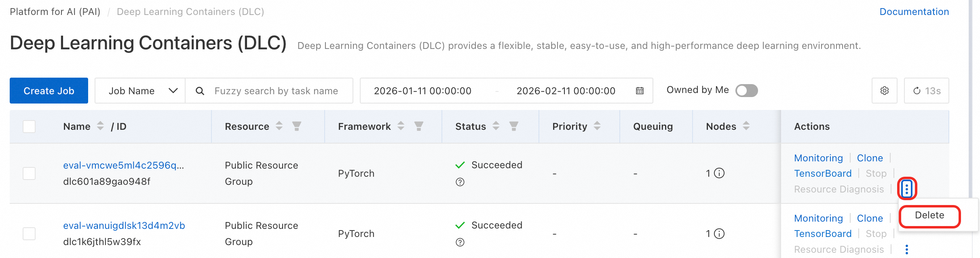Filter by the Status column funnel
The width and height of the screenshot is (980, 258).
point(514,126)
